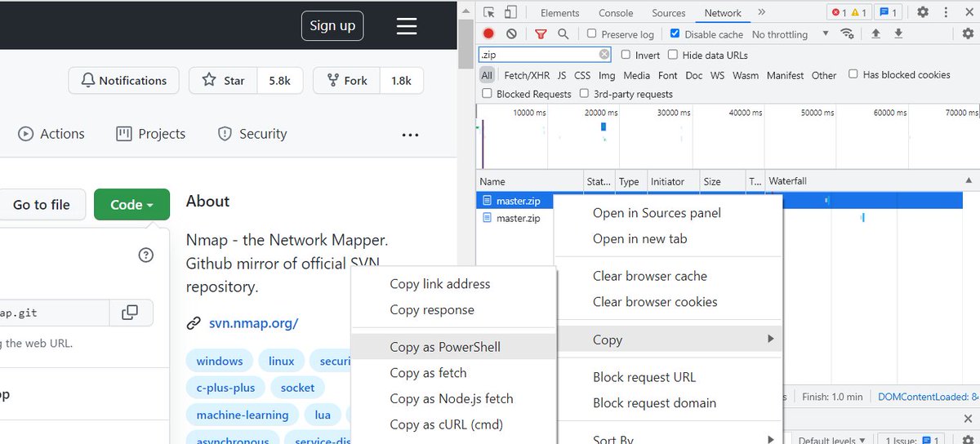
Task: Click into the .zip filter input field
Action: coord(538,55)
